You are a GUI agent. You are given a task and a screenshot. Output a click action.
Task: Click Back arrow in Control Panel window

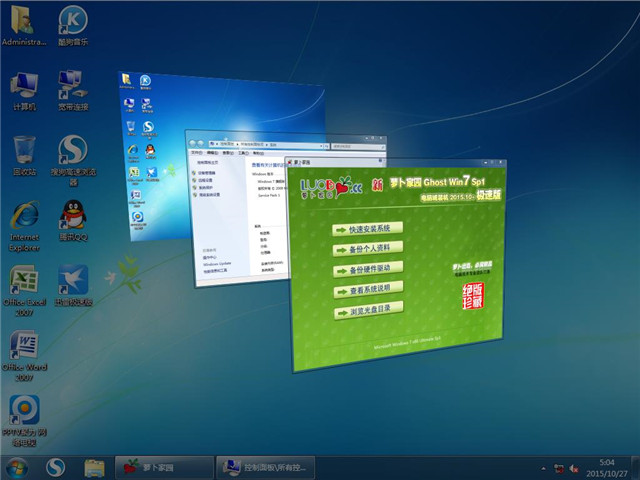pyautogui.click(x=192, y=143)
